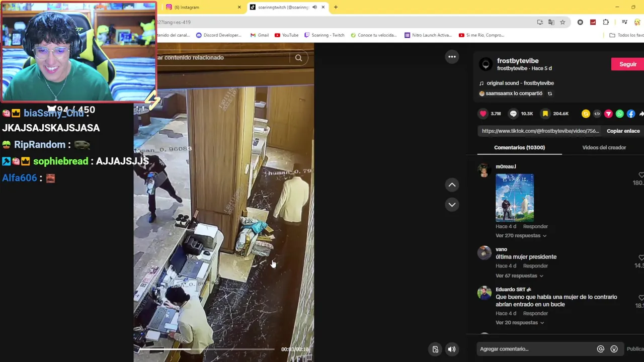The width and height of the screenshot is (644, 362).
Task: Share the video to Facebook
Action: 631,114
